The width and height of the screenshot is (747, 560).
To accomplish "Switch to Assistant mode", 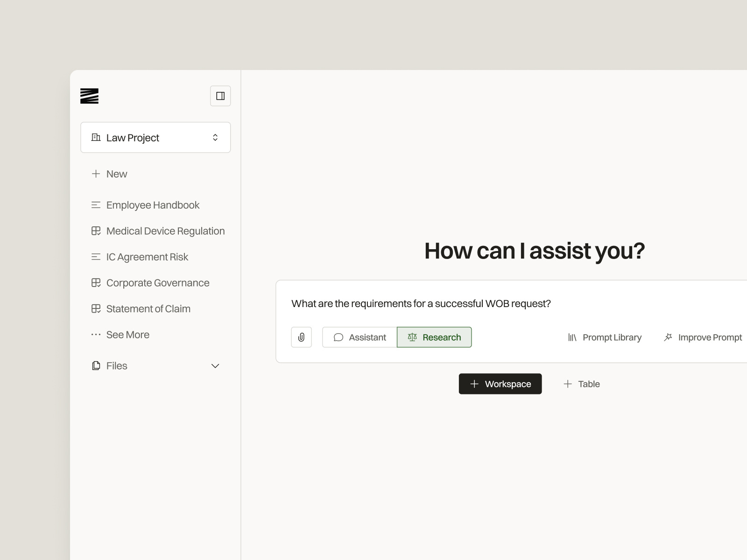I will (359, 337).
